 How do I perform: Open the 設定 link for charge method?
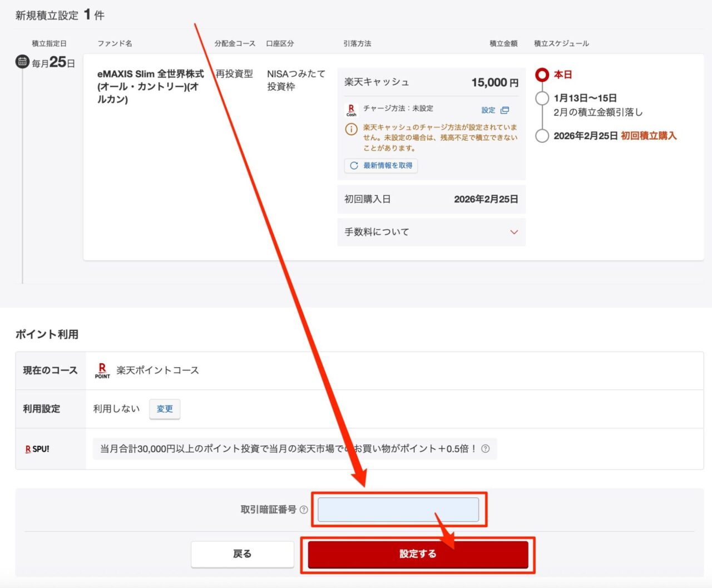pos(488,110)
